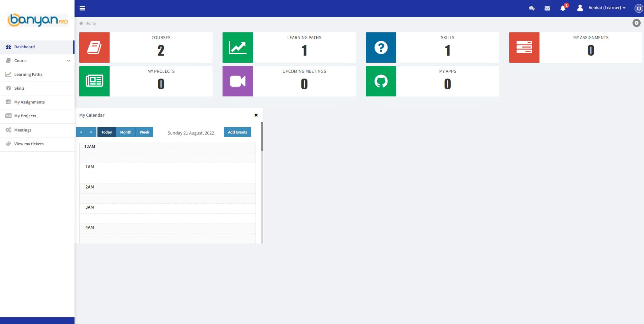Image resolution: width=644 pixels, height=324 pixels.
Task: Click the calendar vertical scrollbar
Action: [x=262, y=137]
